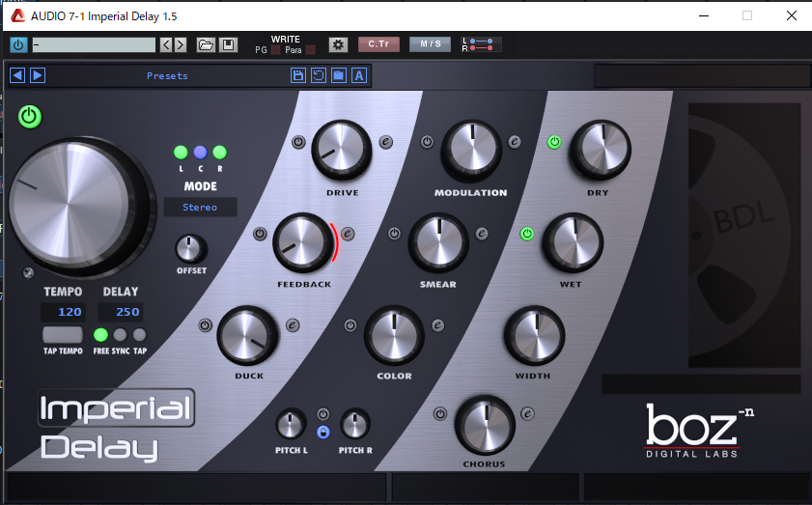
Task: Open plugin settings gear icon
Action: pyautogui.click(x=338, y=45)
